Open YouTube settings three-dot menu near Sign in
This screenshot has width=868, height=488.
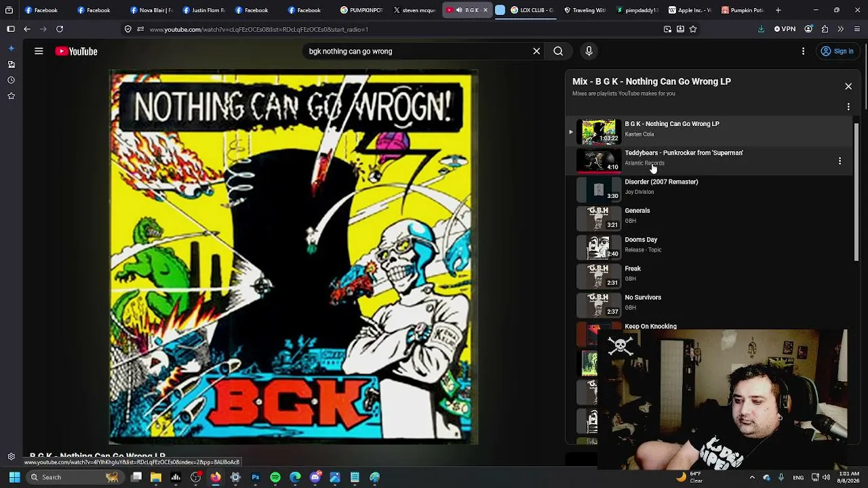(803, 52)
